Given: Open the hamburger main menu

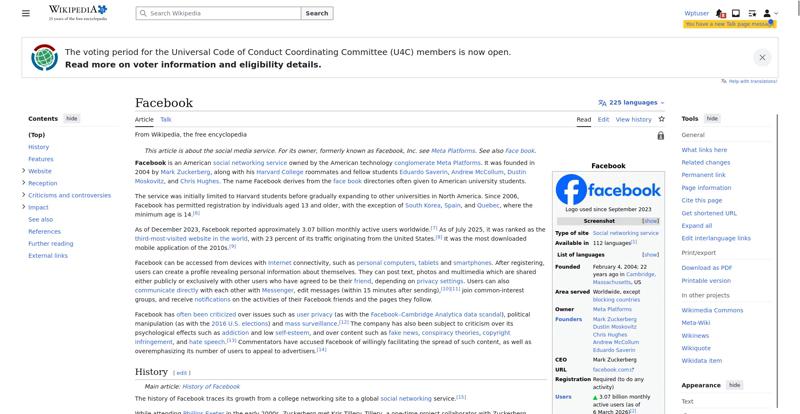Looking at the screenshot, I should 26,13.
